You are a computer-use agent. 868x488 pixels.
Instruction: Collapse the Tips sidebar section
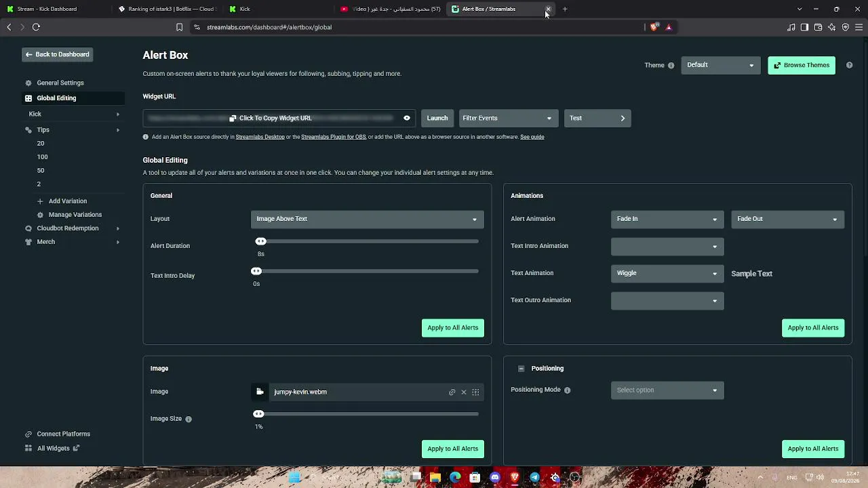pos(73,129)
